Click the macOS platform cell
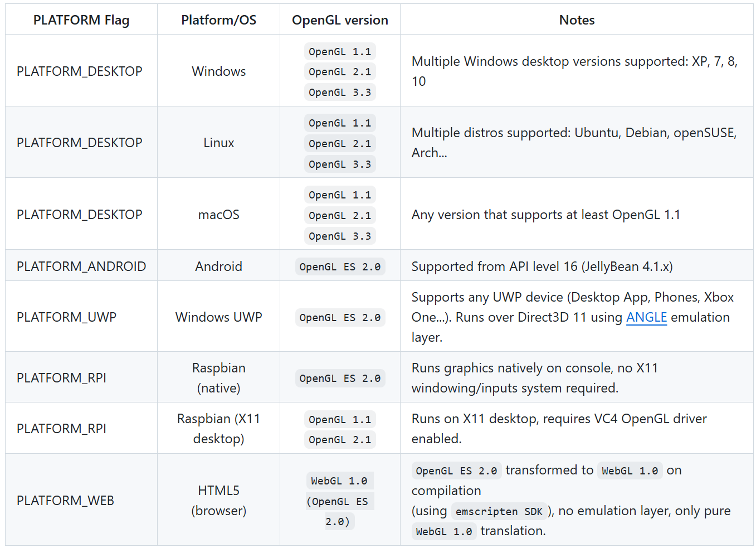This screenshot has width=756, height=548. (218, 215)
